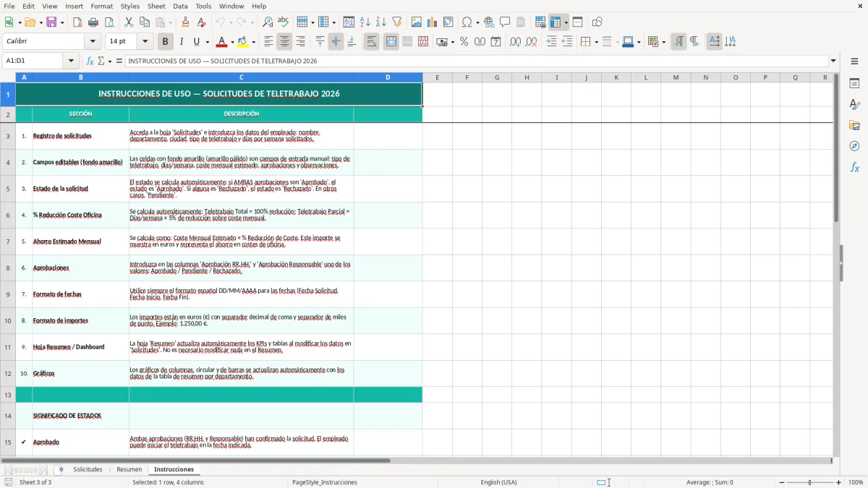Click the Draw Functions shapes icon
868x488 pixels.
[597, 22]
